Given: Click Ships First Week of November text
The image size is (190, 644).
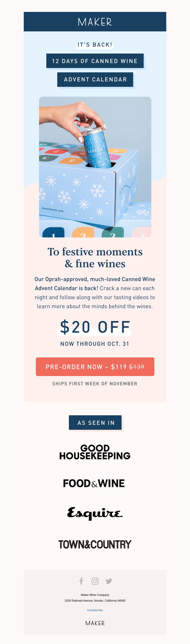Looking at the screenshot, I should click(95, 383).
